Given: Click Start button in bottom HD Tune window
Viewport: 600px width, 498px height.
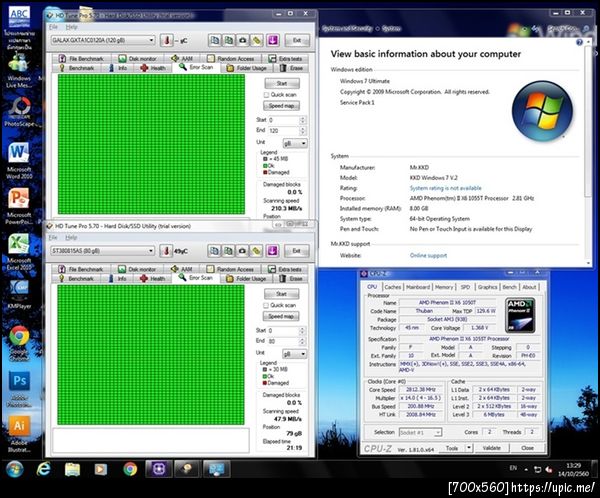Looking at the screenshot, I should click(282, 294).
